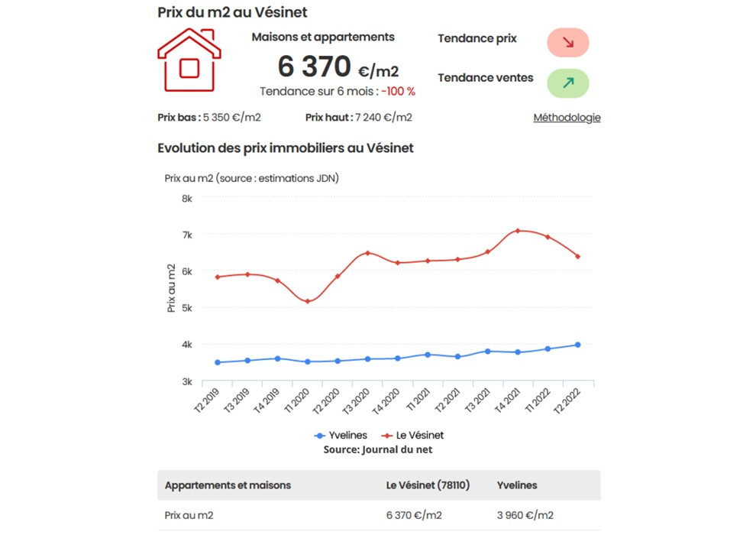Click Le Vésinet T4 2021 peak data point
Image resolution: width=756 pixels, height=535 pixels.
[518, 231]
